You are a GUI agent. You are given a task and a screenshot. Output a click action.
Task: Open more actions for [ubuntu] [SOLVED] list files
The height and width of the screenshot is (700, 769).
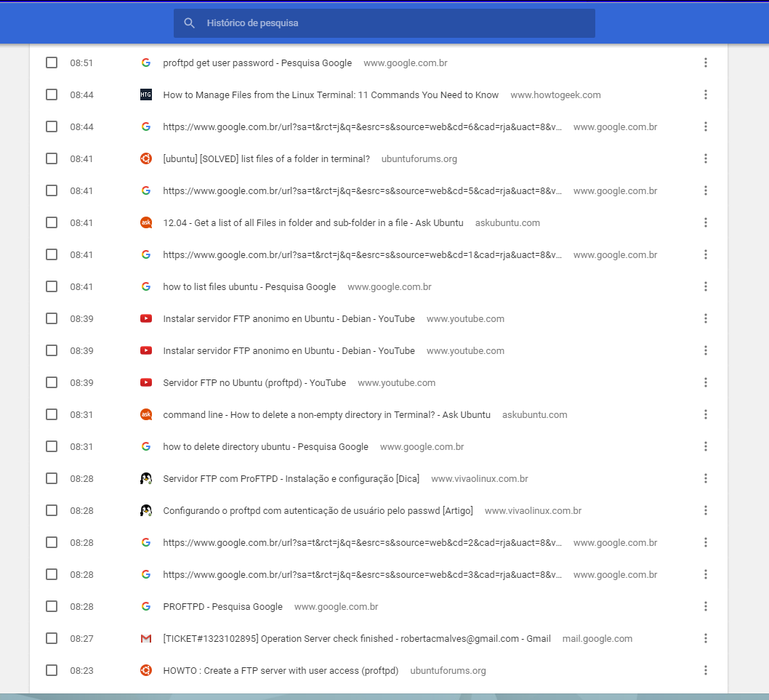[705, 158]
